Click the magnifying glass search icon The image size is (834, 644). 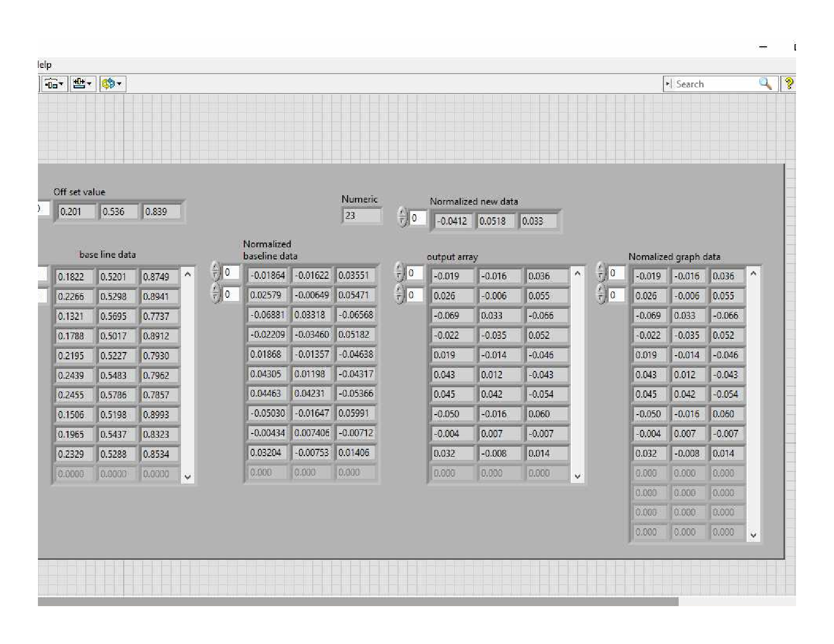coord(764,84)
